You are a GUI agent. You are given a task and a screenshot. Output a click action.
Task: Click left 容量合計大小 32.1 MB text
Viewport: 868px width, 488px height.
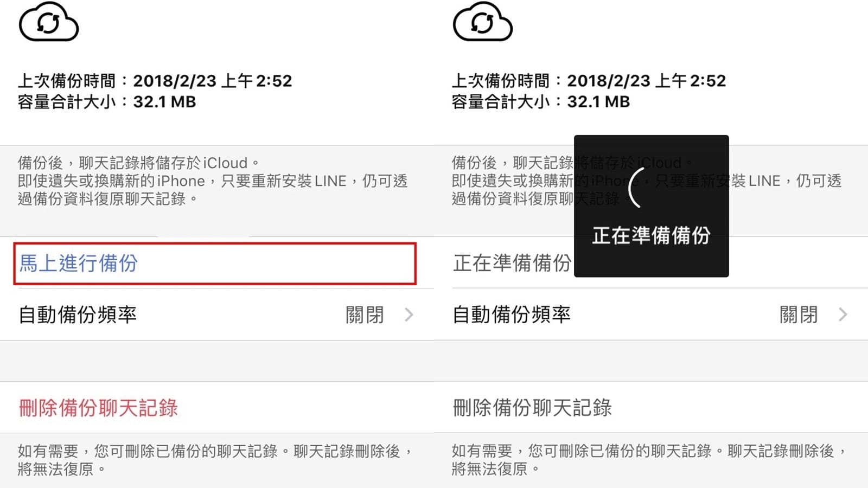tap(107, 101)
